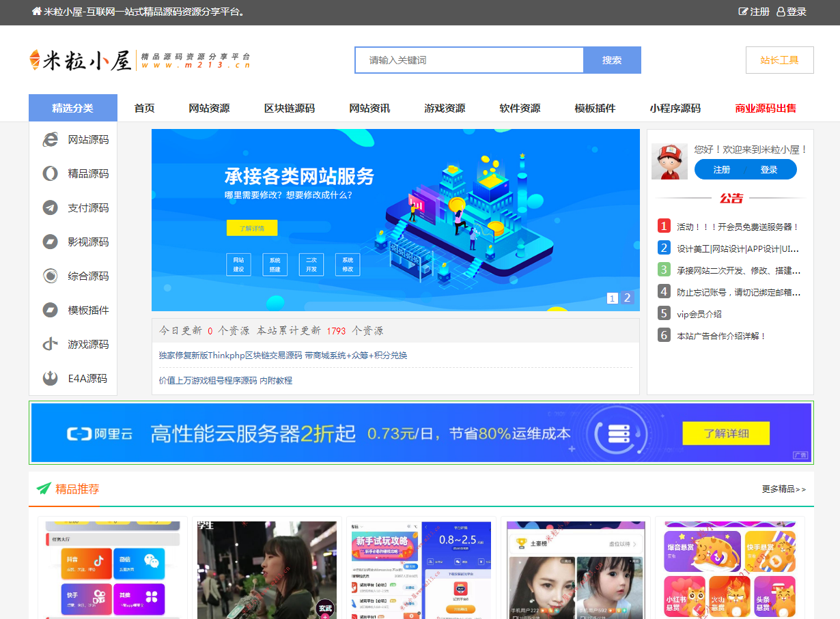Screen dimensions: 840x619
Task: Click the home icon in top bar
Action: (x=37, y=12)
